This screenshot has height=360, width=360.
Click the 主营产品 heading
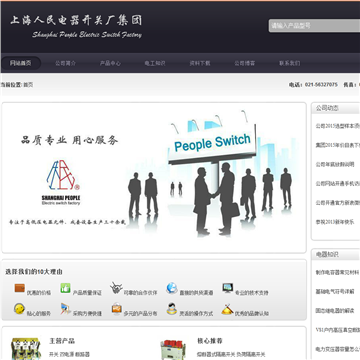[62, 341]
